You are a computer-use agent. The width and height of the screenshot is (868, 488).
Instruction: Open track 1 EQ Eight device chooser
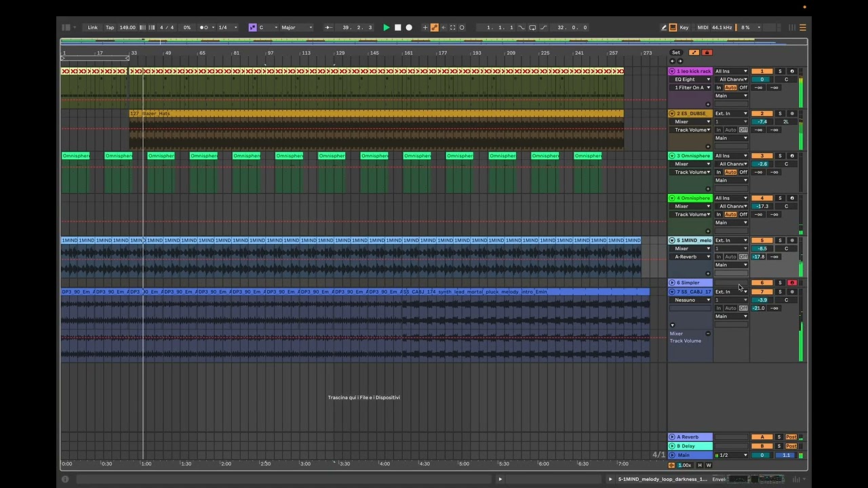(690, 79)
